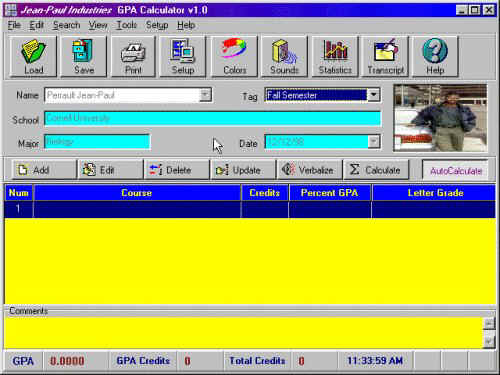Click the Total Credits label in status bar
The image size is (500, 375).
click(257, 361)
